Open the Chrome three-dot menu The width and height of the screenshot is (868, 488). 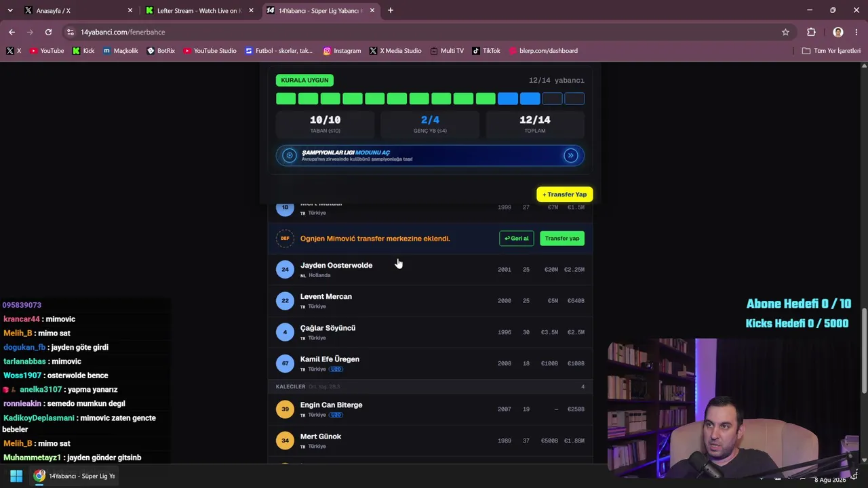[856, 32]
